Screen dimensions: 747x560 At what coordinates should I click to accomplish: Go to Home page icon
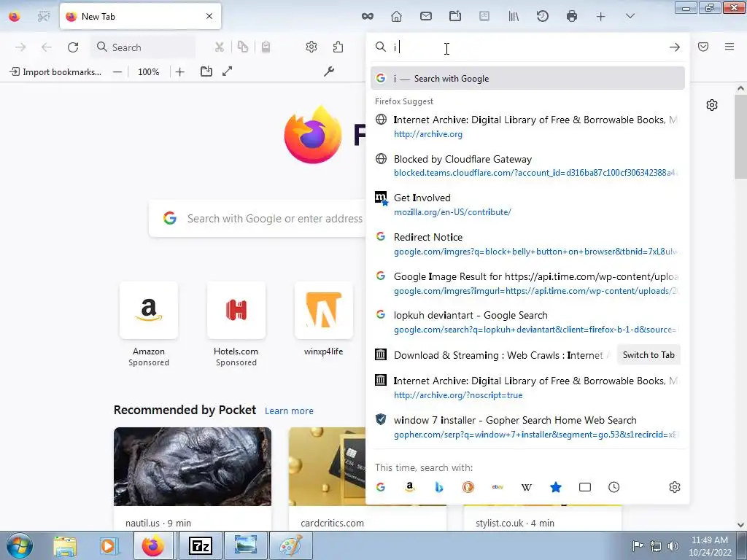pos(396,16)
